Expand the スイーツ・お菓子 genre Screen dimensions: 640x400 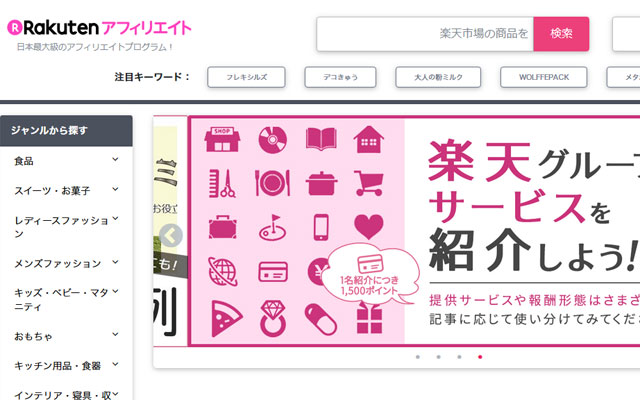(x=66, y=190)
